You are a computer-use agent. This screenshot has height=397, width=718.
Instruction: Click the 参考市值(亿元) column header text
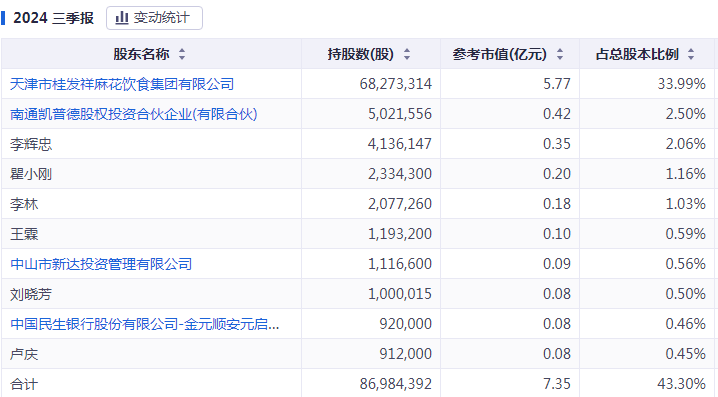click(x=500, y=54)
